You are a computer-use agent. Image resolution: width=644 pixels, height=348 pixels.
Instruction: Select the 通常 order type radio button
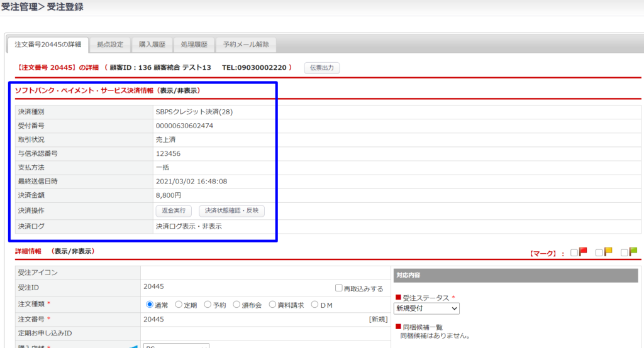pos(150,305)
